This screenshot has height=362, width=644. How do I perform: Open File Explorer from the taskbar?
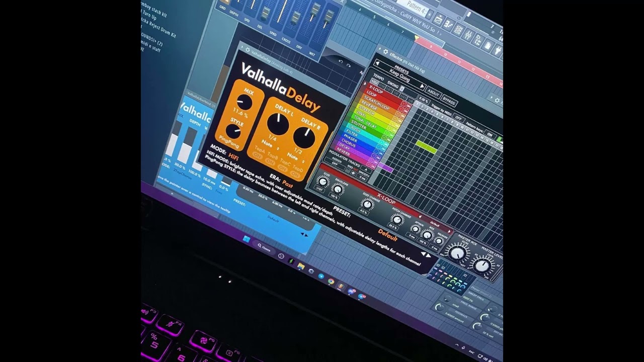coord(301,266)
